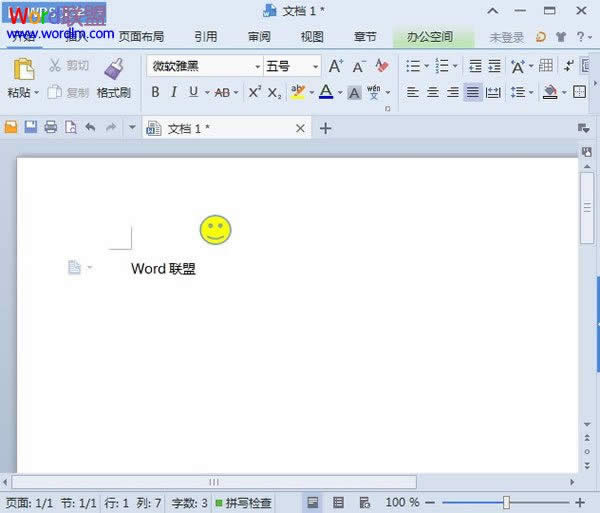Apply superscript formatting
Image resolution: width=600 pixels, height=513 pixels.
(254, 92)
